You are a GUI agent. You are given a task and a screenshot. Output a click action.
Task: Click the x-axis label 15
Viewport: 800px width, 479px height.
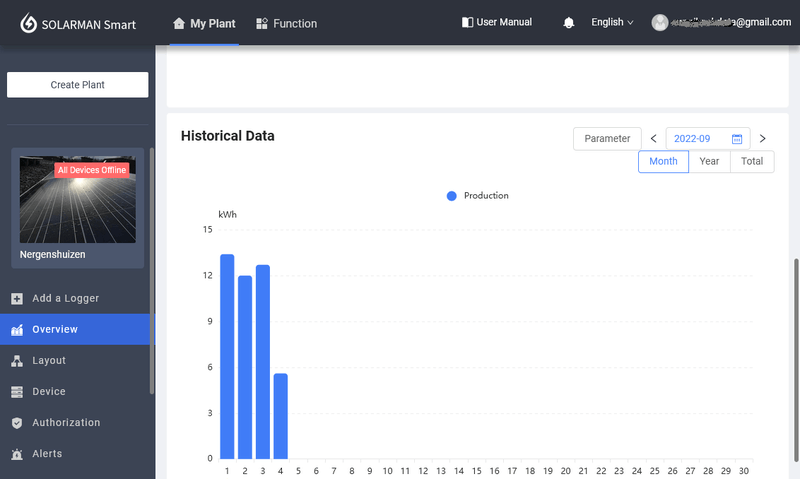(x=477, y=471)
